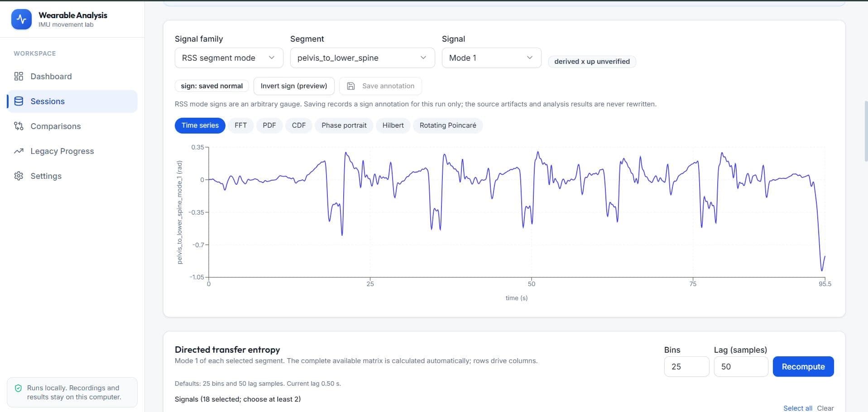The width and height of the screenshot is (868, 412).
Task: Click the 'sign: saved normal' badge
Action: [x=212, y=86]
